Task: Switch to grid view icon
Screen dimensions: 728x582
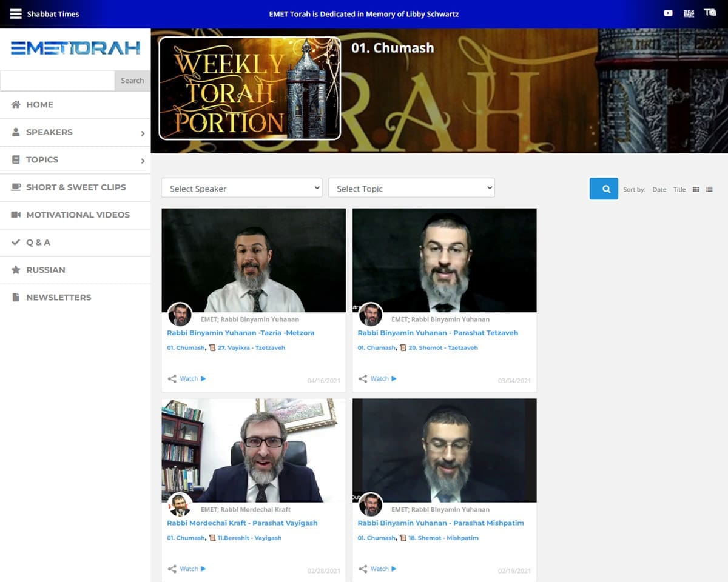Action: point(696,189)
